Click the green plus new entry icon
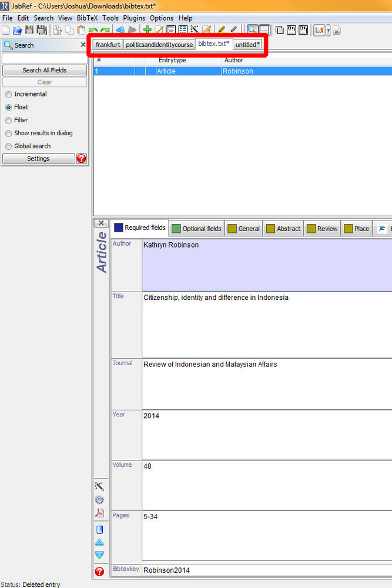 click(x=148, y=30)
